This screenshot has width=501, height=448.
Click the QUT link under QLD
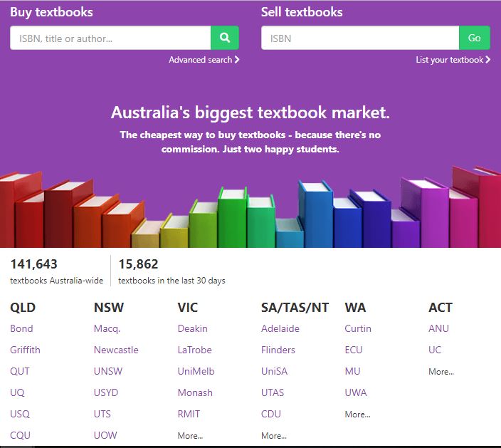20,371
